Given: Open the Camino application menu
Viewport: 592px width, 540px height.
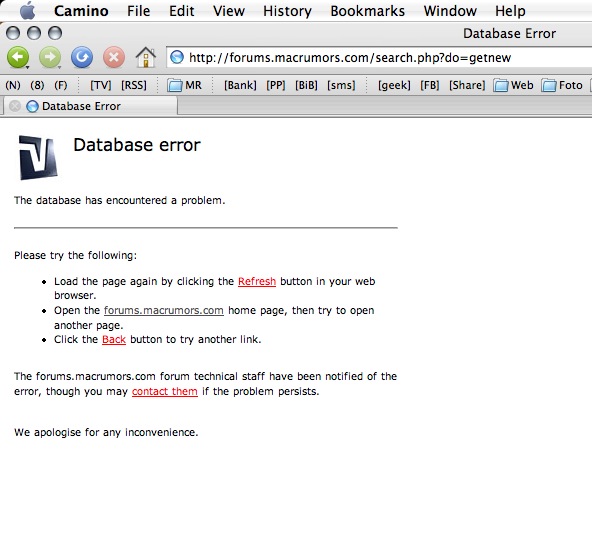Looking at the screenshot, I should [x=81, y=11].
